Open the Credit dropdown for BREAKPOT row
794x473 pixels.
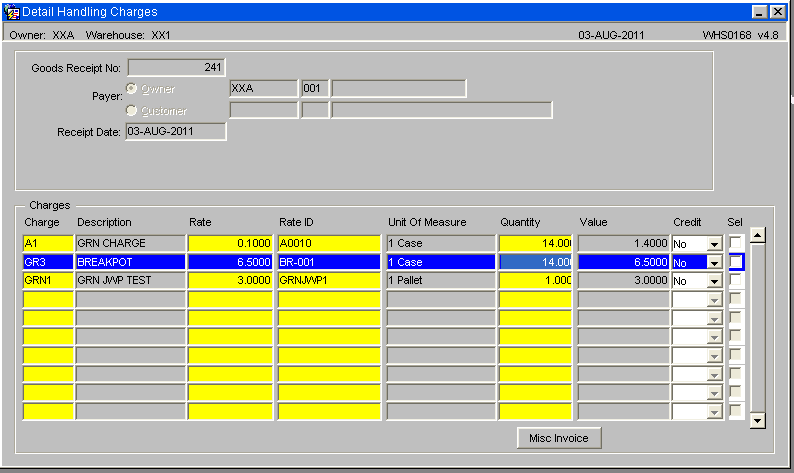714,263
